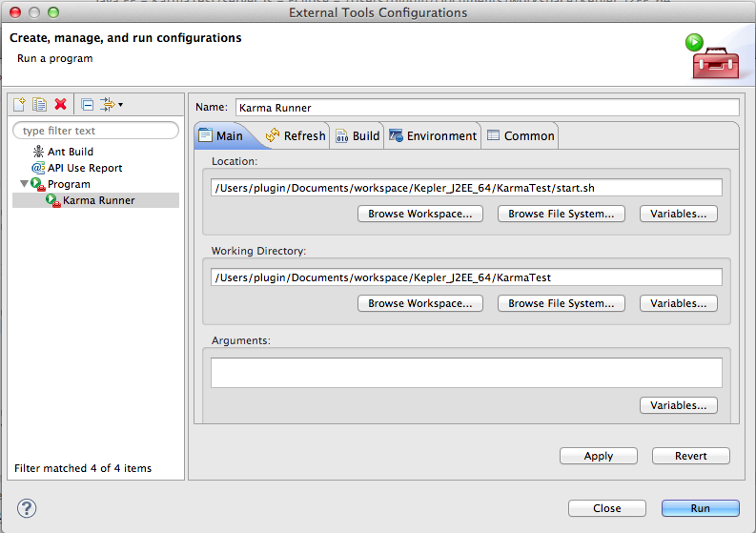Screen dimensions: 756x533
Task: Click the filter launch configurations icon
Action: pos(107,104)
